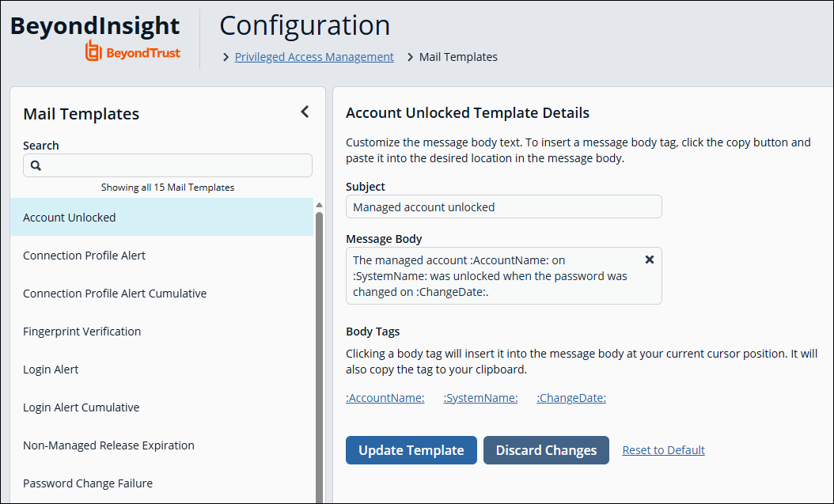Screen dimensions: 834x504
Task: Open the Privileged Access Management breadcrumb link
Action: [313, 56]
